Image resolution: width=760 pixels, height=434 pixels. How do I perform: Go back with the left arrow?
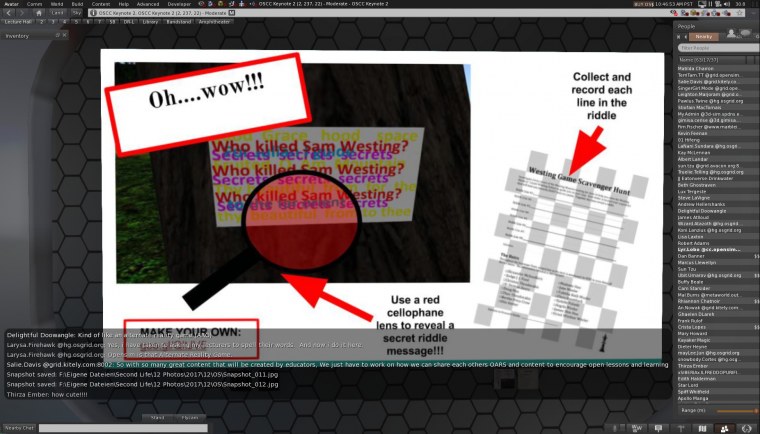point(7,13)
